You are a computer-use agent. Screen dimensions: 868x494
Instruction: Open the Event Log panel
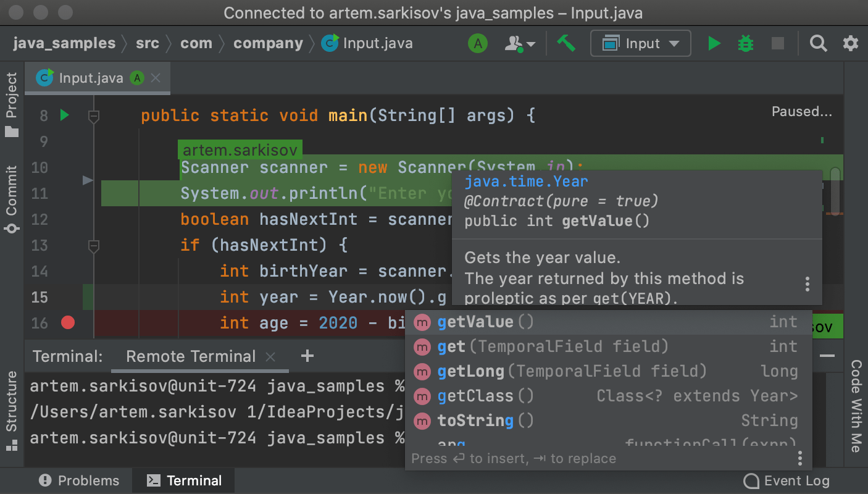coord(787,481)
